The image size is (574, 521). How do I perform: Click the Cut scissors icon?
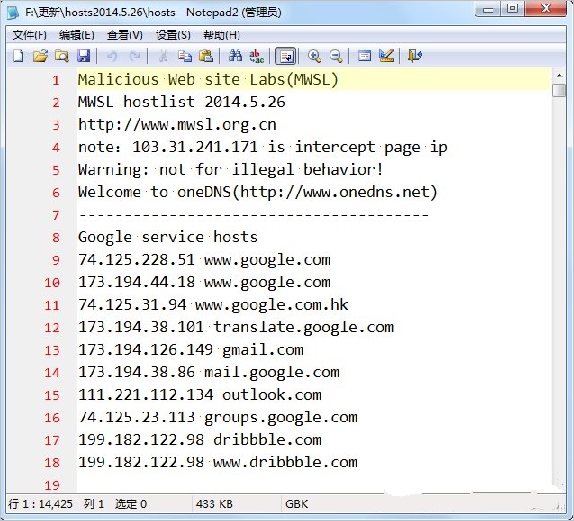[x=163, y=56]
